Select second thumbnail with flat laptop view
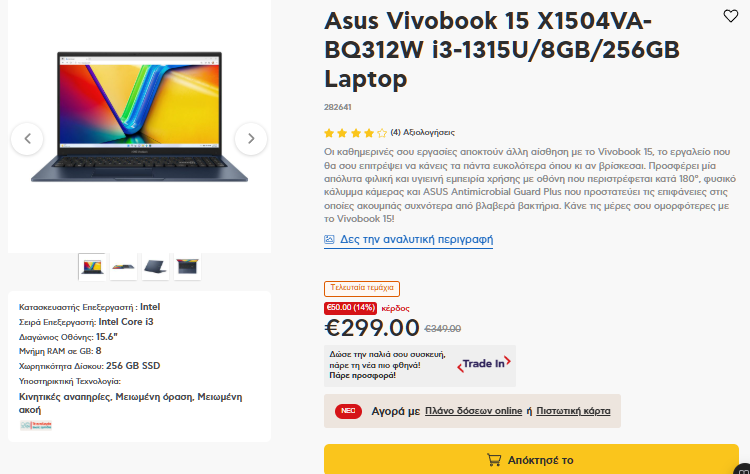The height and width of the screenshot is (474, 750). [x=123, y=266]
